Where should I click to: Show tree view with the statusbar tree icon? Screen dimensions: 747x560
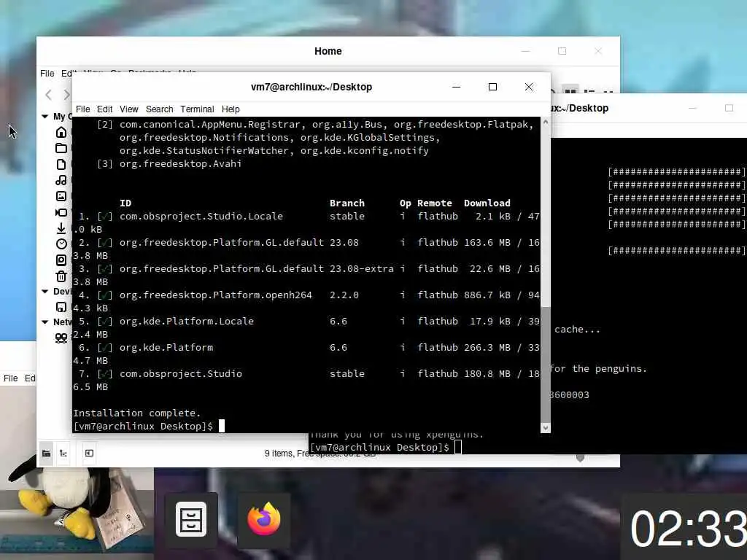tap(63, 454)
